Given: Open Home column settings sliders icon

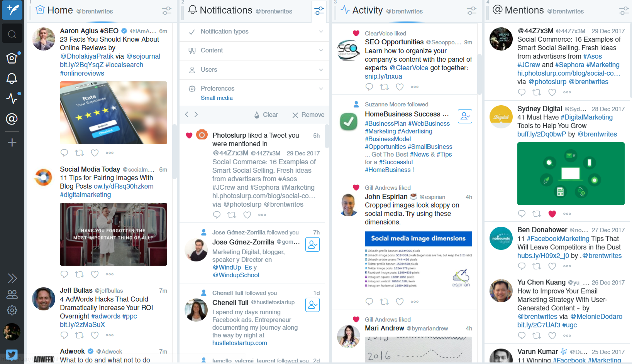Looking at the screenshot, I should point(166,11).
